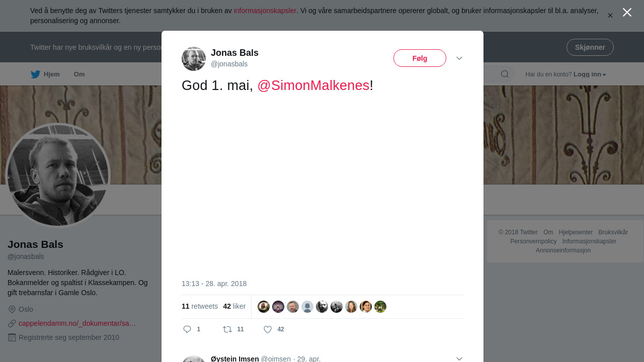Like the tweet with heart icon
This screenshot has height=362, width=644.
[x=268, y=329]
